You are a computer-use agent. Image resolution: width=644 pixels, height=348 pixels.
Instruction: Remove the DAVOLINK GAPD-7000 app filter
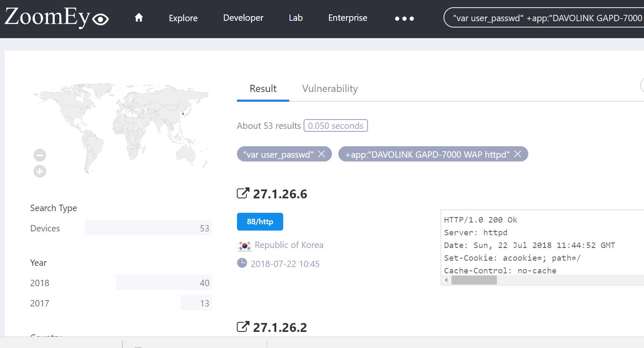[x=518, y=154]
